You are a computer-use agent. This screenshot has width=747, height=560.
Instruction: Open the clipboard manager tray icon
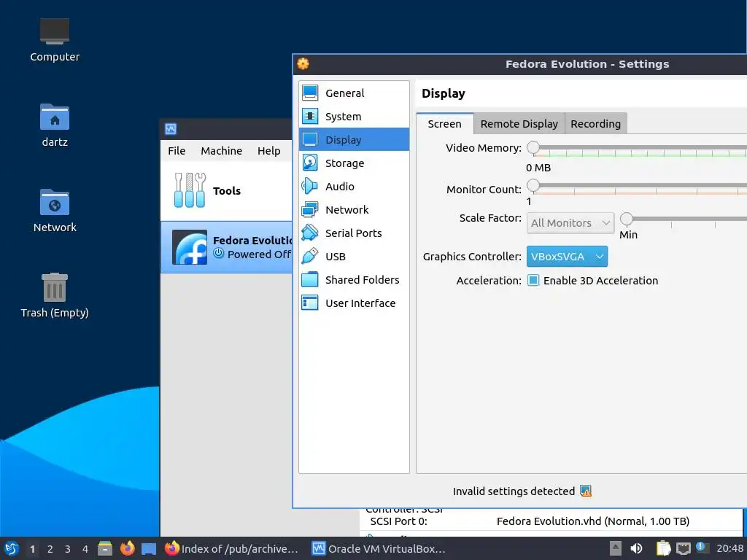[x=663, y=548]
